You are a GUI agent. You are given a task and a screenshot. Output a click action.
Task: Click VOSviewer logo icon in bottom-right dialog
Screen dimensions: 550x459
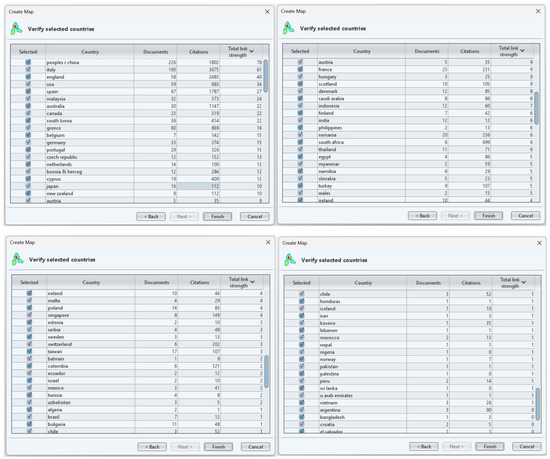tap(289, 260)
